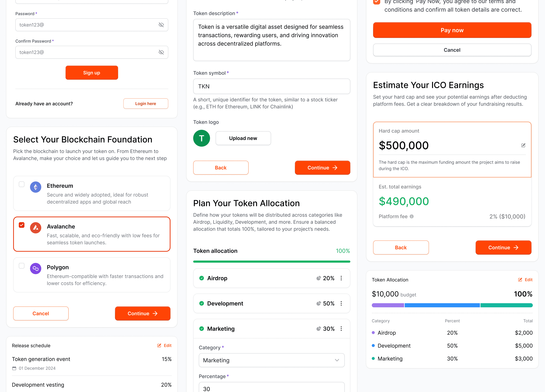Tick the Polygon checkbox
Image resolution: width=545 pixels, height=392 pixels.
pos(22,266)
